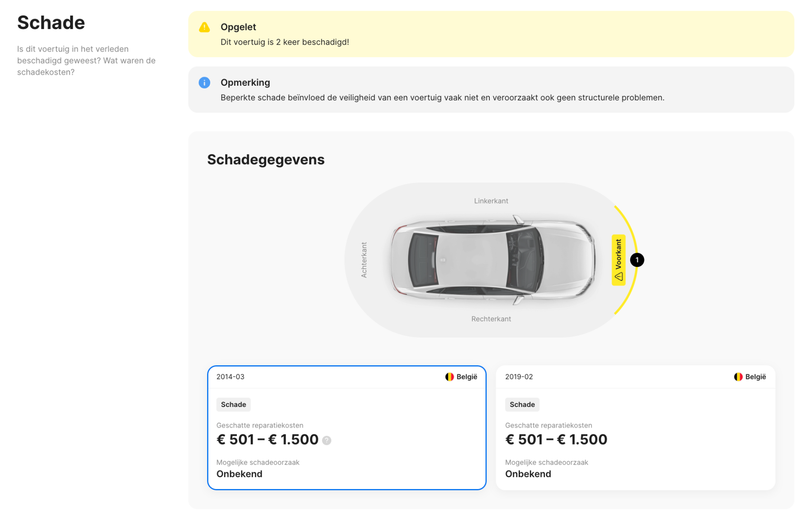
Task: Click the yellow warning triangle icon
Action: [204, 27]
